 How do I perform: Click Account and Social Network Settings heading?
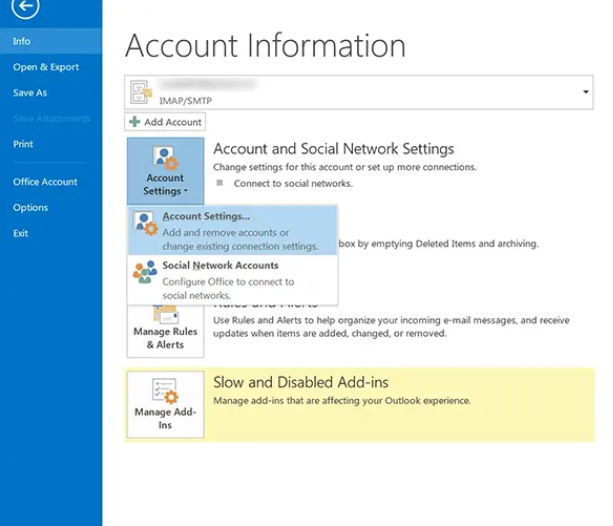333,149
